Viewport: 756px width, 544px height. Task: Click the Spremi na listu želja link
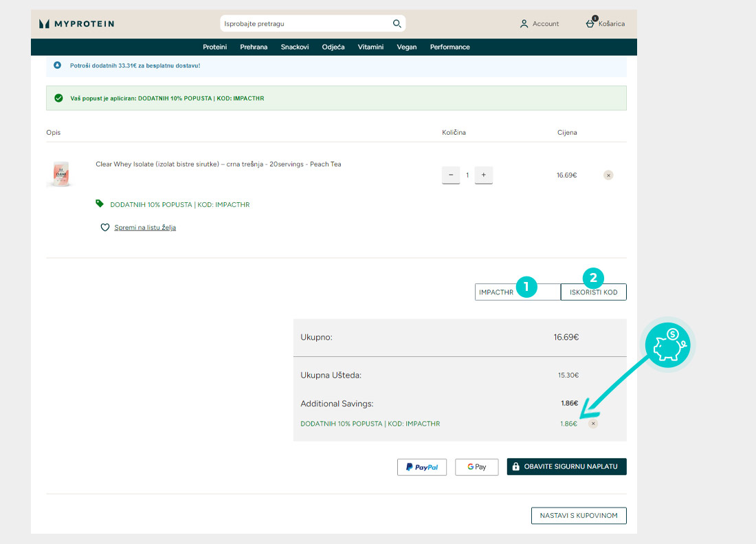(x=145, y=228)
